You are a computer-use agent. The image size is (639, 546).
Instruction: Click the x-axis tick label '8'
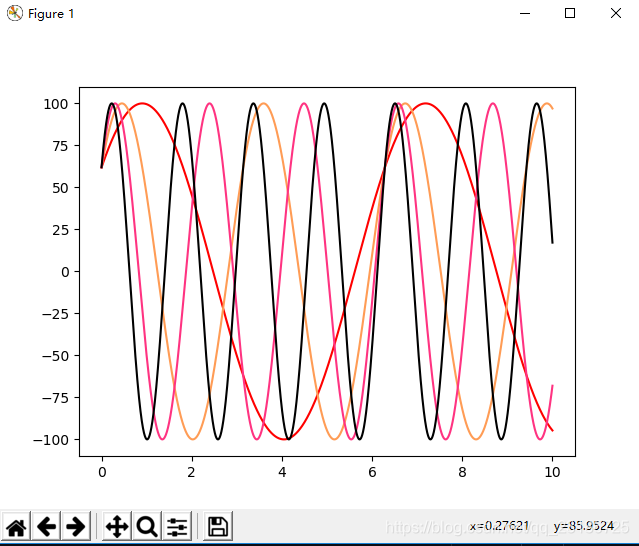coord(462,472)
